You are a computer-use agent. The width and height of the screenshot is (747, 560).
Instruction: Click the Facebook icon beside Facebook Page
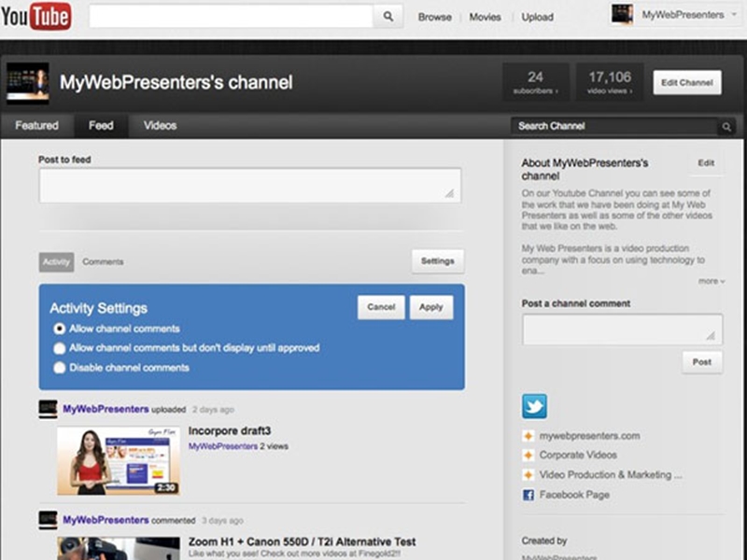click(529, 496)
